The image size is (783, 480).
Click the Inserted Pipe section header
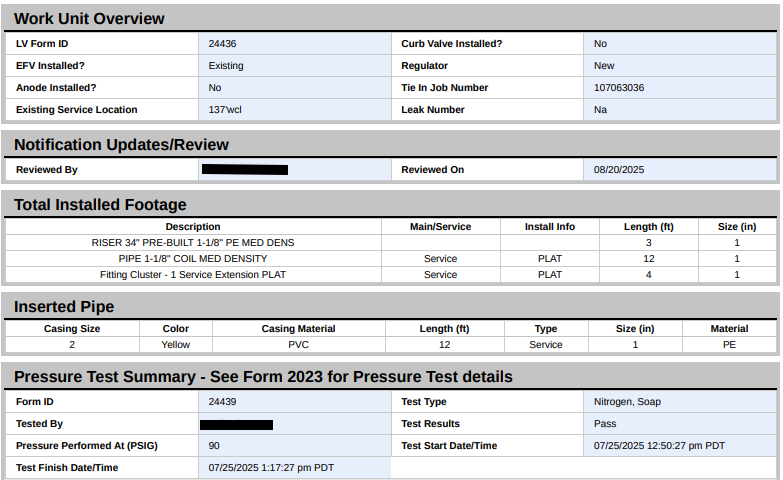[64, 307]
